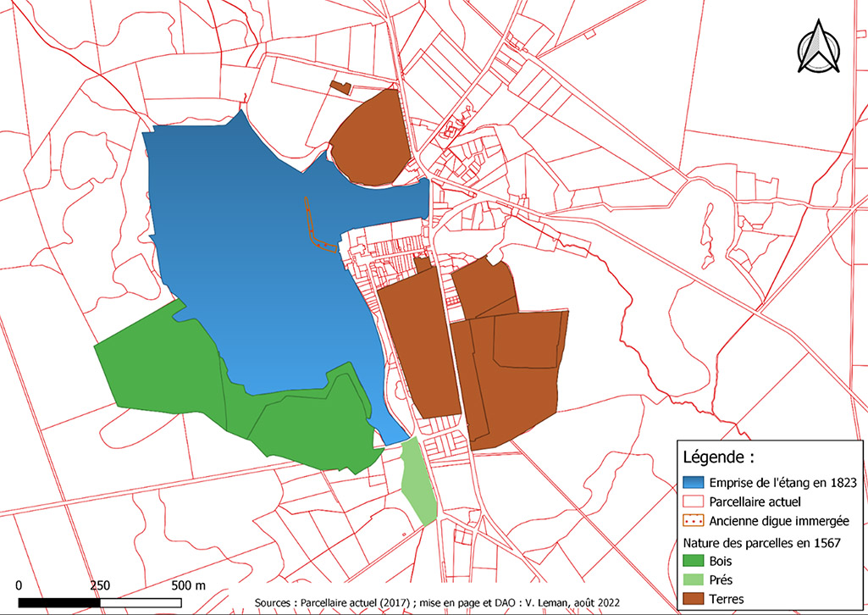Click the black scale bar
868x615 pixels.
(x=100, y=603)
